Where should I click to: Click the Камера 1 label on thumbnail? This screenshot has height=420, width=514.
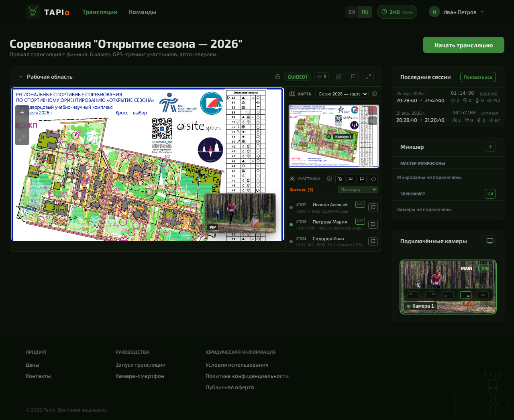(x=420, y=306)
